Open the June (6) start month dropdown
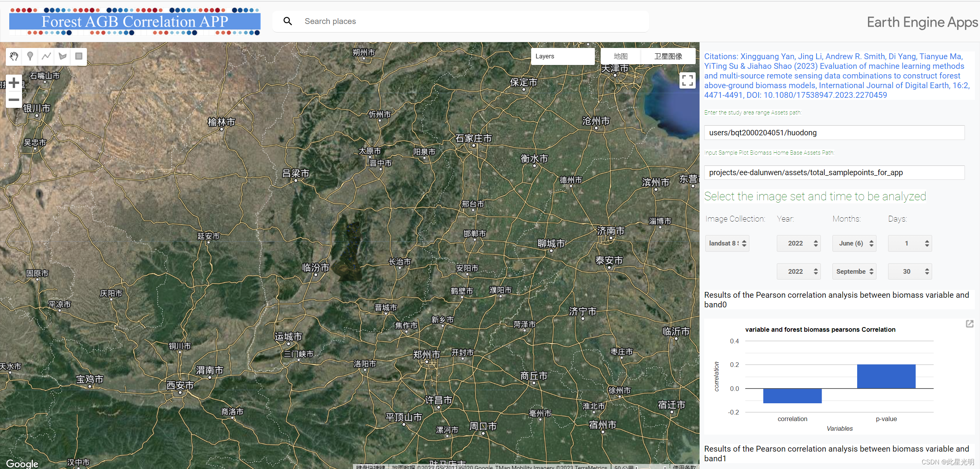Screen dimensions: 980x469 [x=854, y=243]
